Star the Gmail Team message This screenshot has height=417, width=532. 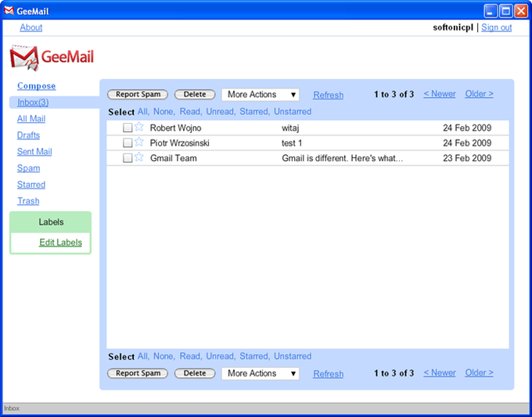[138, 157]
